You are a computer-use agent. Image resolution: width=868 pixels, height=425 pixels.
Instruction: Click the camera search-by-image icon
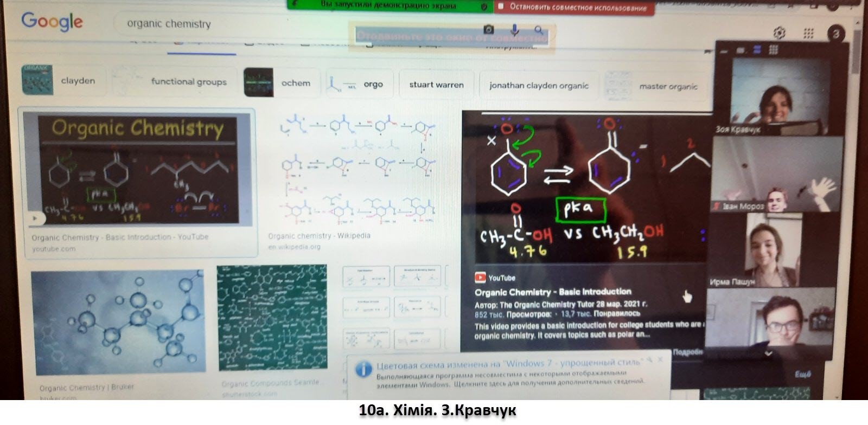[x=489, y=30]
